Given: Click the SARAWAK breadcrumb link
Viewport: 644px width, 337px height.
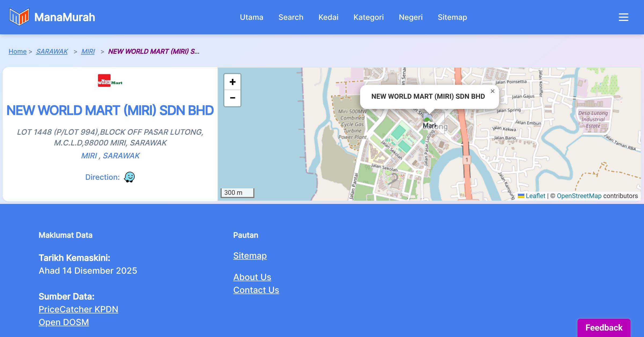Looking at the screenshot, I should click(52, 51).
